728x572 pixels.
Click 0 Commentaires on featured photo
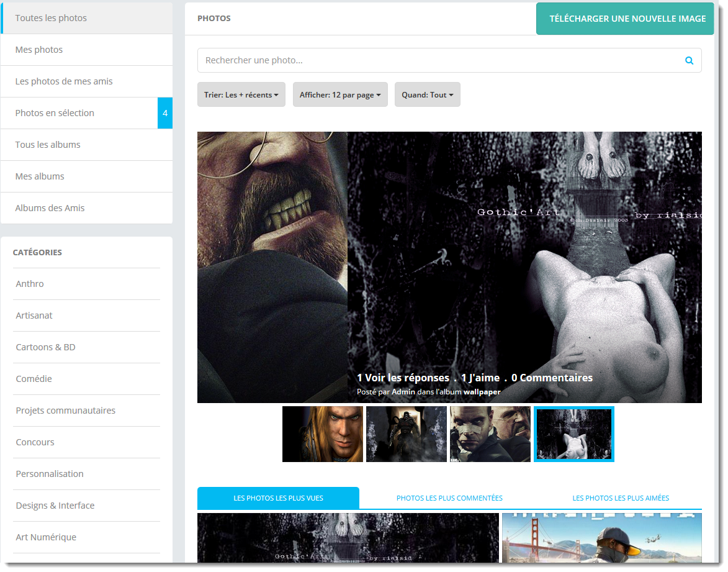tap(552, 378)
